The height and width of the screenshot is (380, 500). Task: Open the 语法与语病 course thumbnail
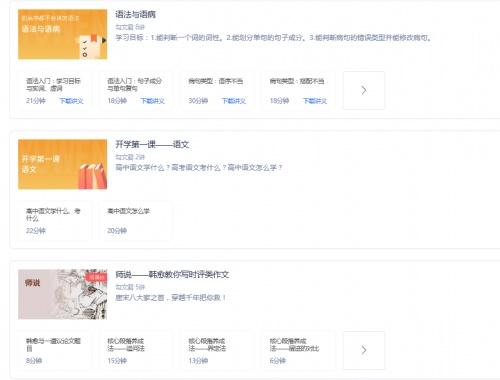point(63,34)
